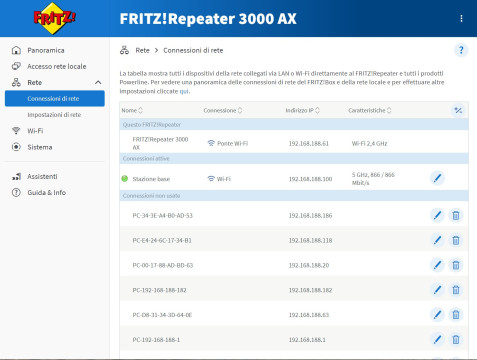Sort table by Connessione column
This screenshot has width=477, height=360.
(x=223, y=110)
